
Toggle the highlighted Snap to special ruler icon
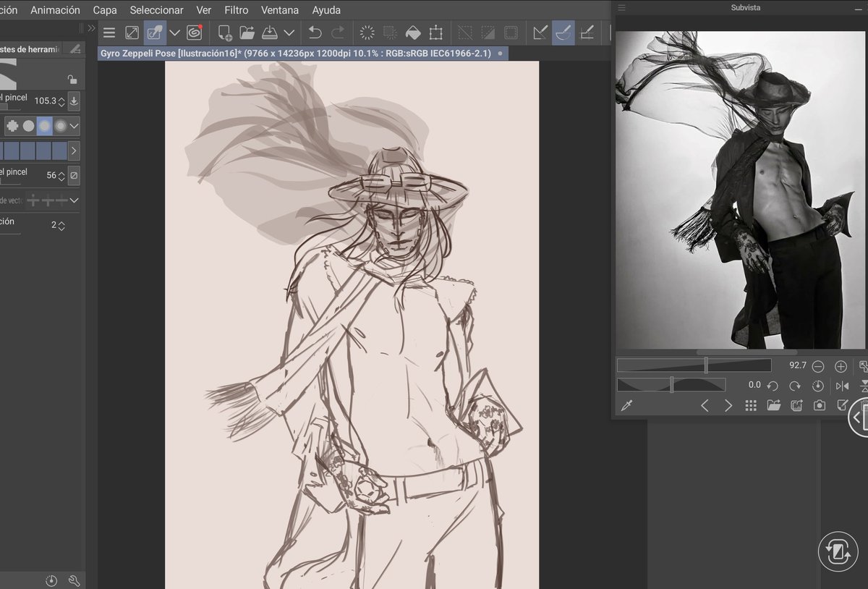tap(563, 33)
